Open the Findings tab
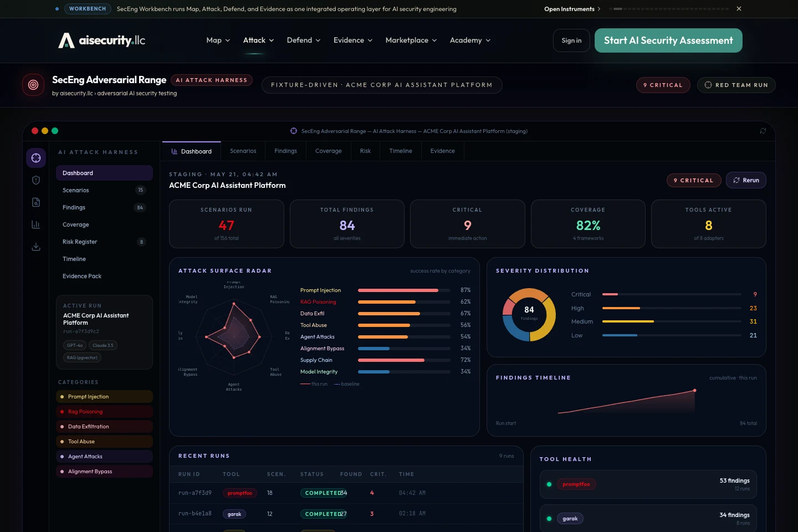Image resolution: width=798 pixels, height=532 pixels. point(285,151)
